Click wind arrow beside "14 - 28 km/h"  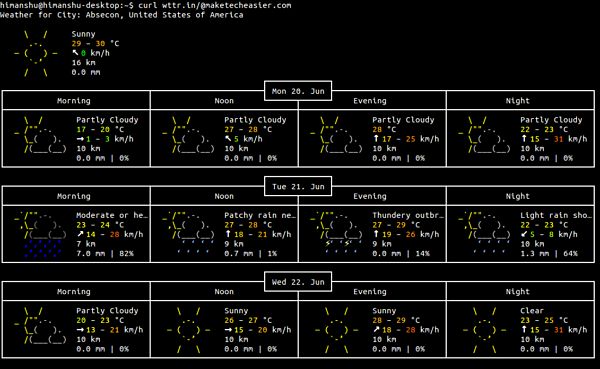[x=80, y=234]
